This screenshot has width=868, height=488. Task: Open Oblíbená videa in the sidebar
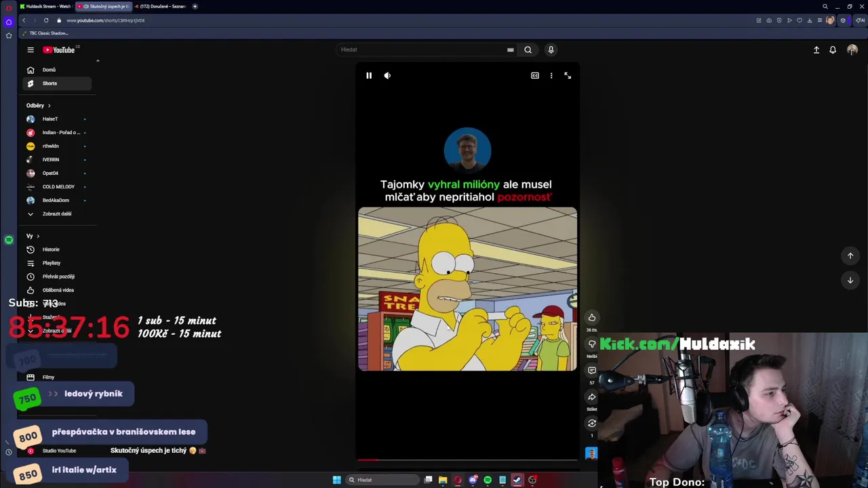pos(57,290)
